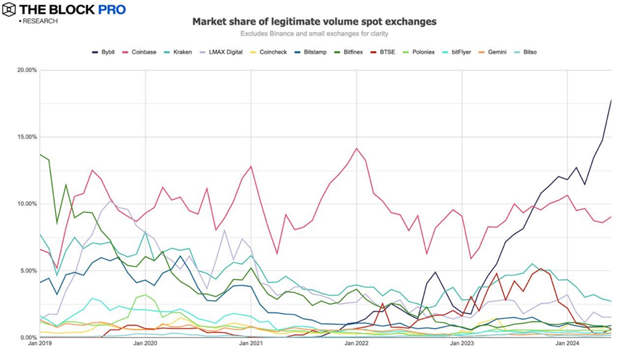The height and width of the screenshot is (364, 629).
Task: Click the 10.00% y-axis label
Action: 26,203
